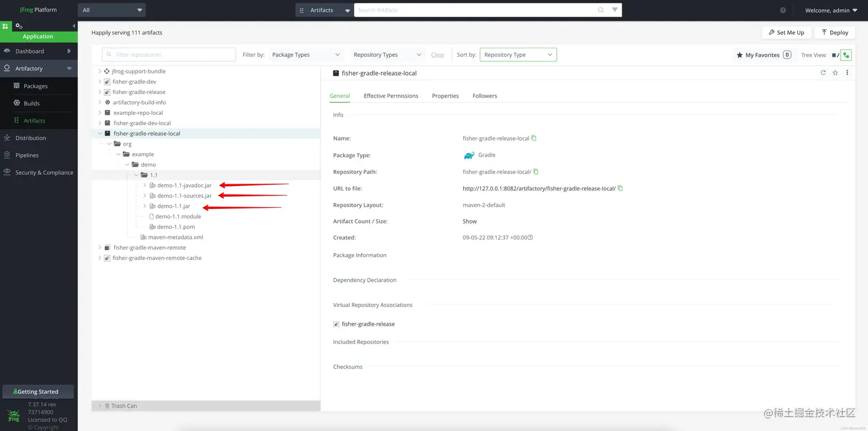Switch to tree view icon
The image size is (868, 431).
tap(846, 55)
